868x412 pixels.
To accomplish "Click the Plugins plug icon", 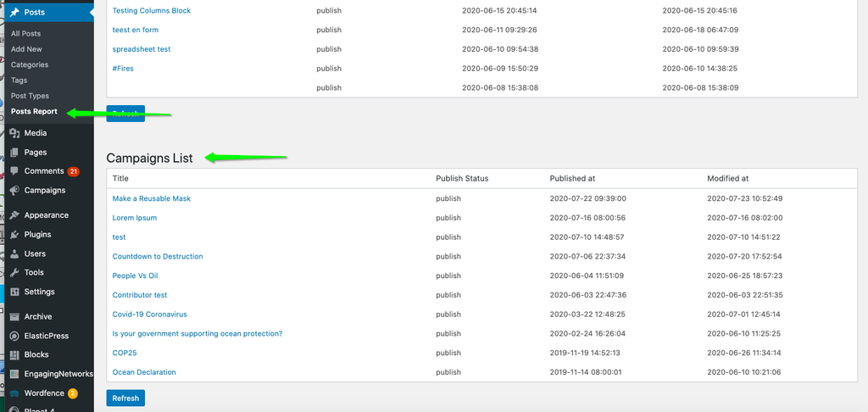I will pyautogui.click(x=15, y=234).
